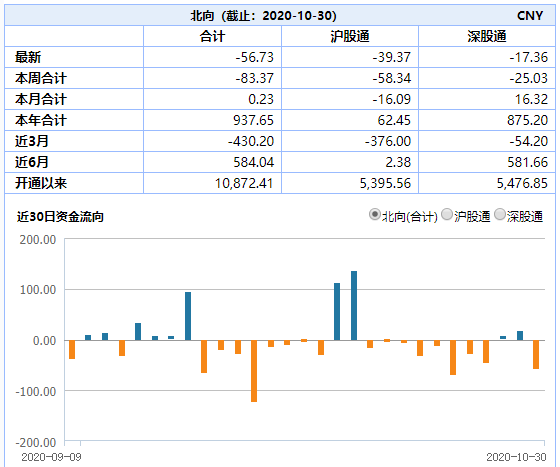Click the 最新 row label
This screenshot has height=467, width=560.
[28, 57]
